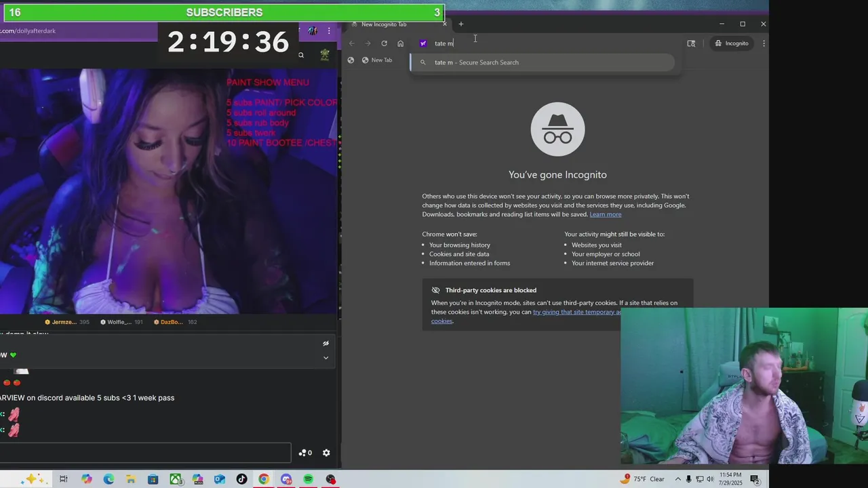Viewport: 868px width, 488px height.
Task: Click the green character avatar icon
Action: (325, 55)
